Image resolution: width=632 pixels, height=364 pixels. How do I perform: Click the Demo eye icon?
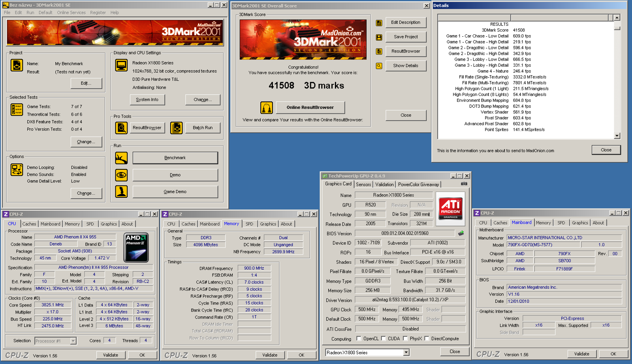121,175
